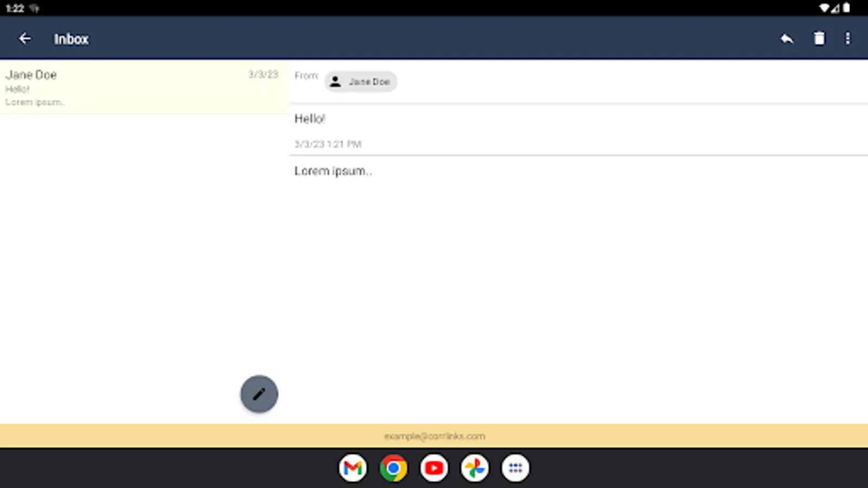Click the Jane Doe sender chip
The image size is (868, 488).
tap(361, 82)
